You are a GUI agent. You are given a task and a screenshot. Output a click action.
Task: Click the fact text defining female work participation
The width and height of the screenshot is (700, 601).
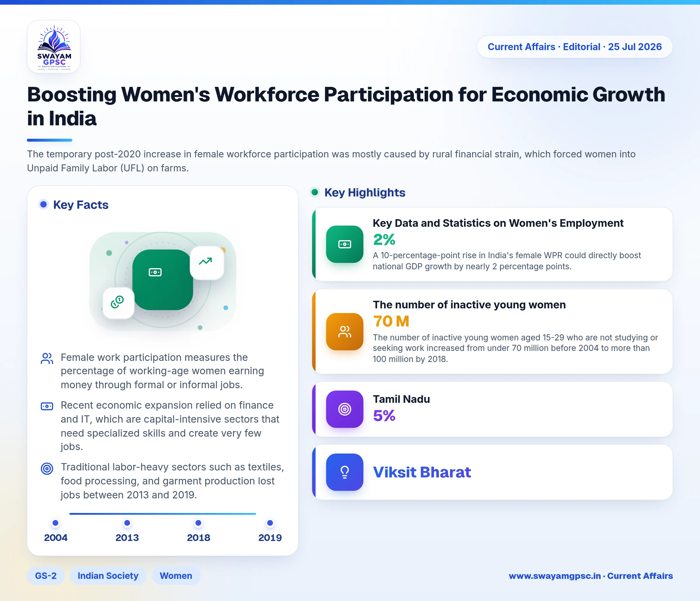[x=162, y=371]
